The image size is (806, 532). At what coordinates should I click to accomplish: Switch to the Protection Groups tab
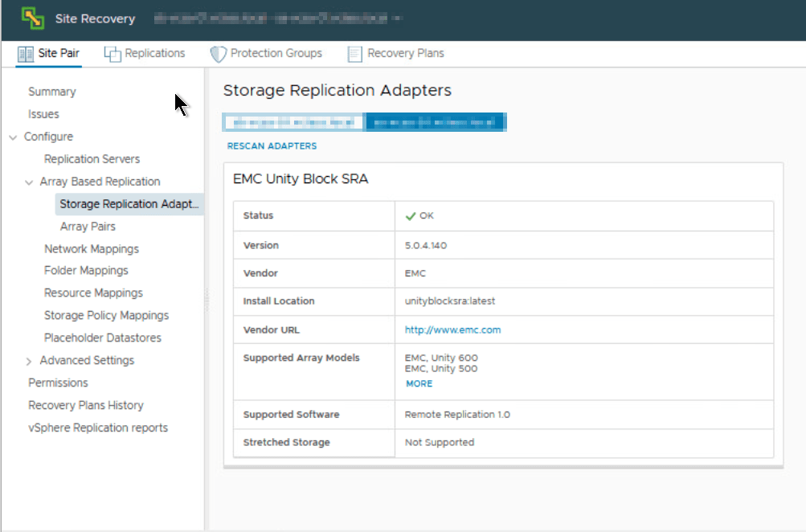(x=276, y=54)
